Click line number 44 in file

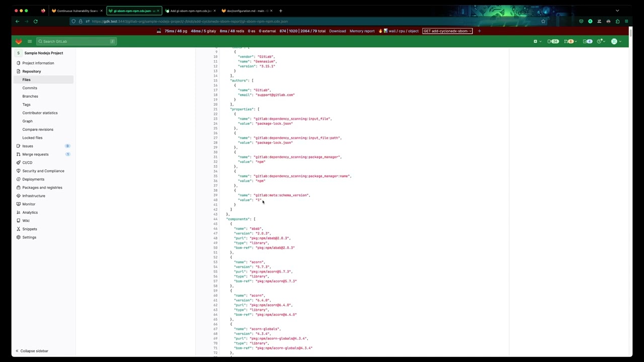[x=215, y=219]
